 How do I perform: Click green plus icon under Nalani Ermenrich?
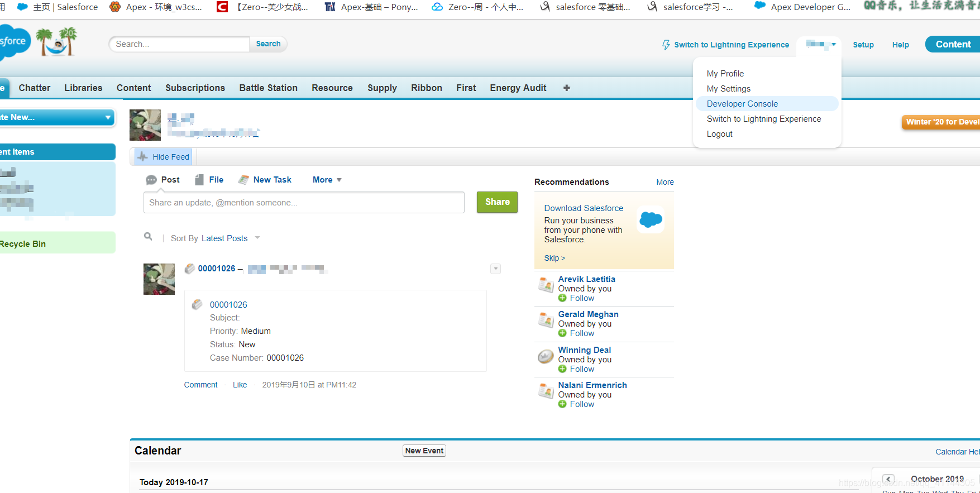point(562,404)
